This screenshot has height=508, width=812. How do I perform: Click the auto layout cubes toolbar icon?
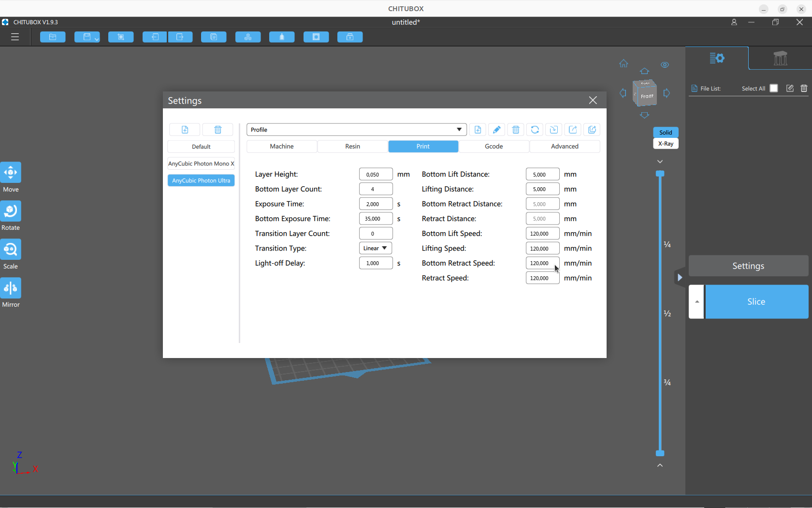pyautogui.click(x=248, y=37)
